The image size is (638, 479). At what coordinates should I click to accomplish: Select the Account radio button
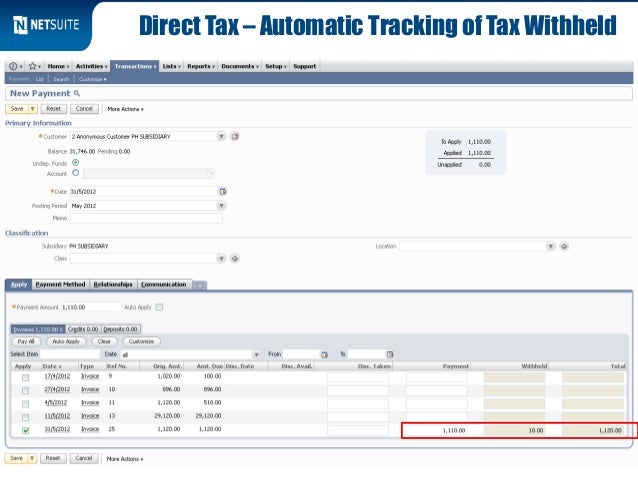(x=76, y=173)
